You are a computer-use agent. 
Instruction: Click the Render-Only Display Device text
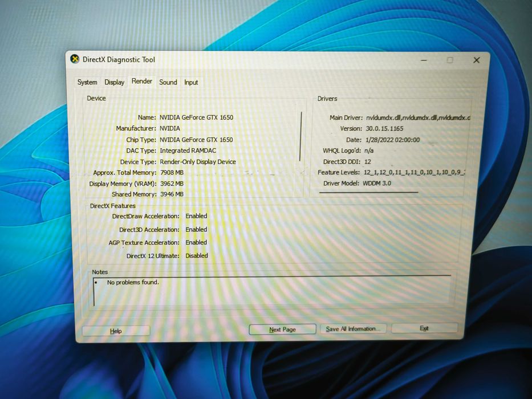[x=198, y=162]
